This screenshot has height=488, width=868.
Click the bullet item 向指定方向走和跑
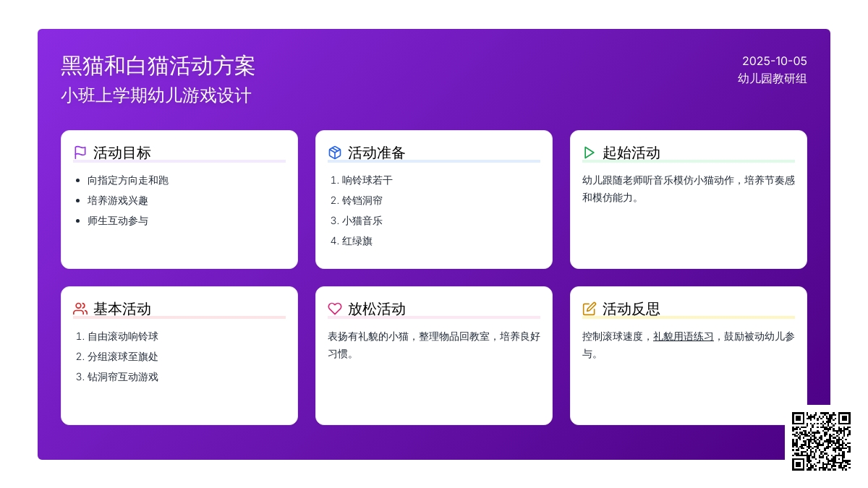point(127,180)
